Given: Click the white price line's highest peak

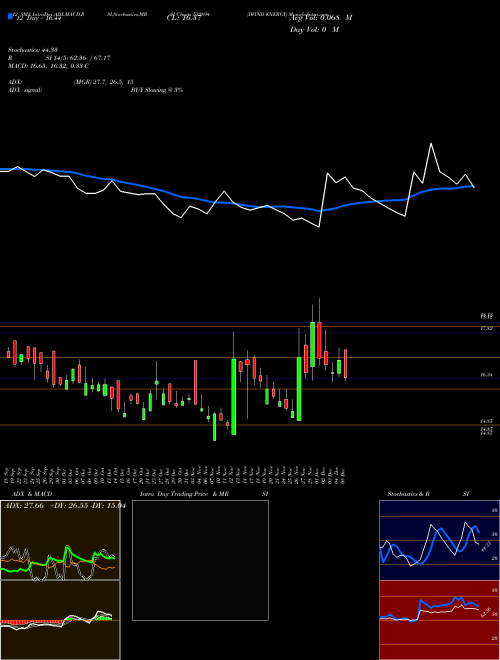Looking at the screenshot, I should (x=431, y=144).
